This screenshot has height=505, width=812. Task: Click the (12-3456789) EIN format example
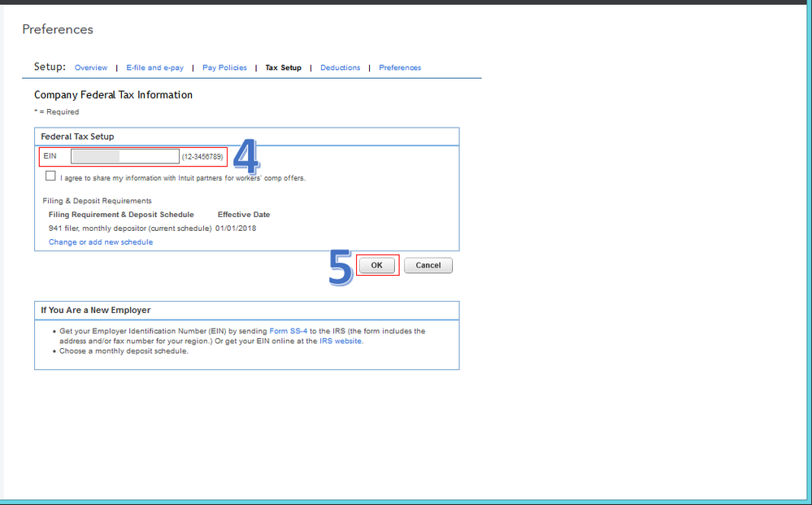click(202, 156)
